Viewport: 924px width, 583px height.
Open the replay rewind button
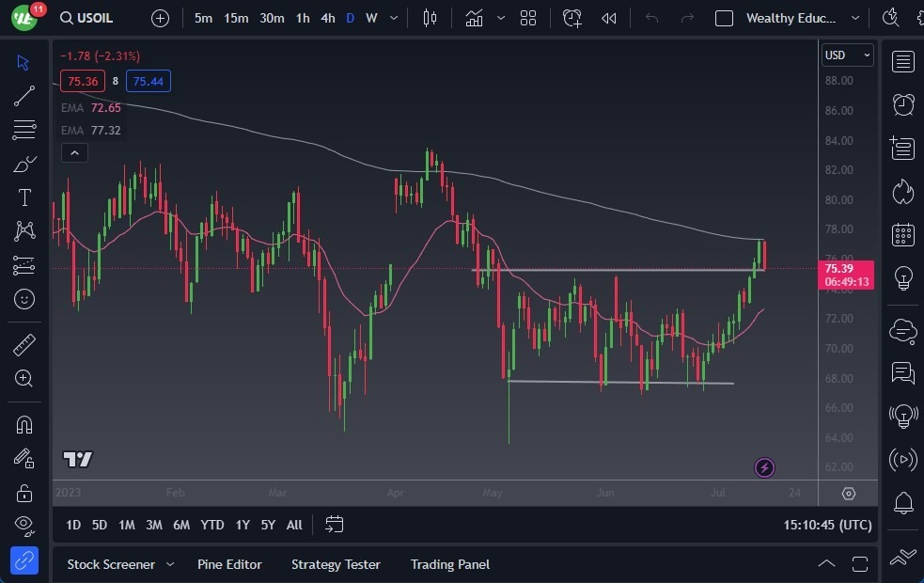609,18
